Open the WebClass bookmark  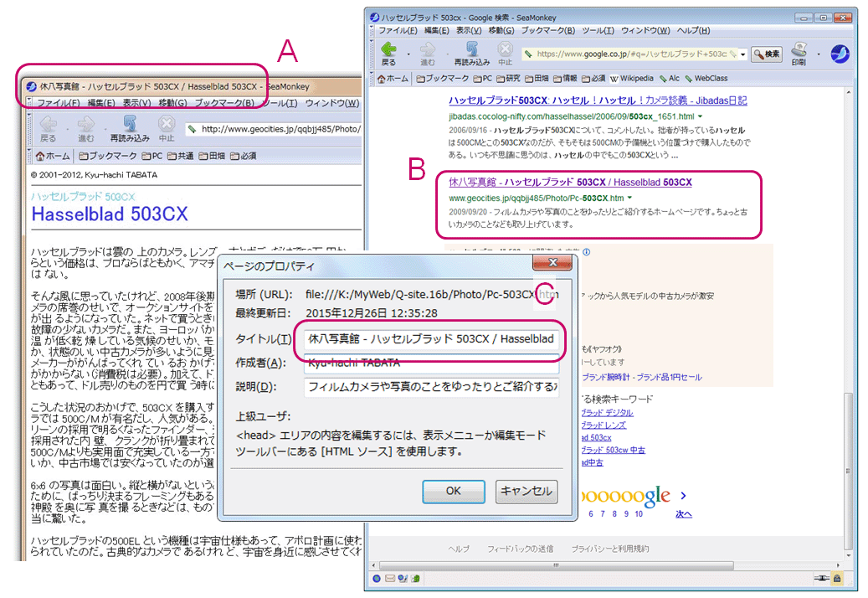tap(706, 79)
